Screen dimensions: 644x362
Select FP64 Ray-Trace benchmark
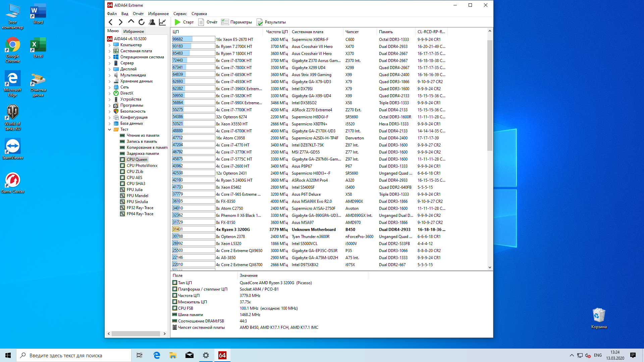point(140,214)
